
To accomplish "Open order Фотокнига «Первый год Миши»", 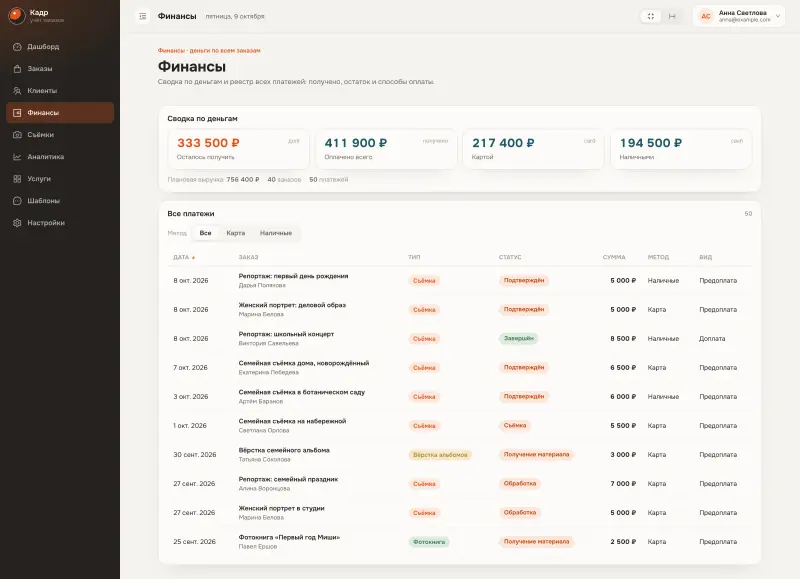I will coord(289,537).
